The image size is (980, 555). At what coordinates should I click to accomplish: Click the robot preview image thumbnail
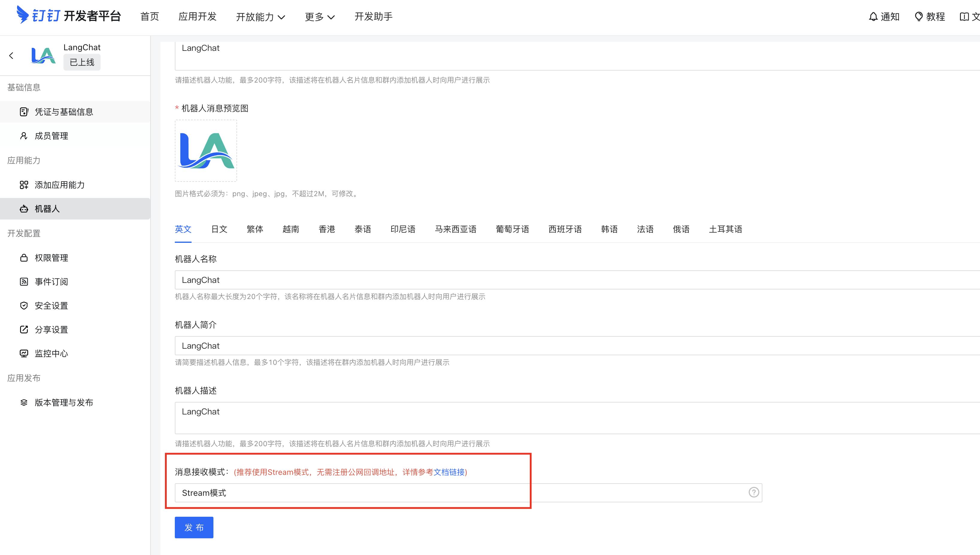point(206,151)
